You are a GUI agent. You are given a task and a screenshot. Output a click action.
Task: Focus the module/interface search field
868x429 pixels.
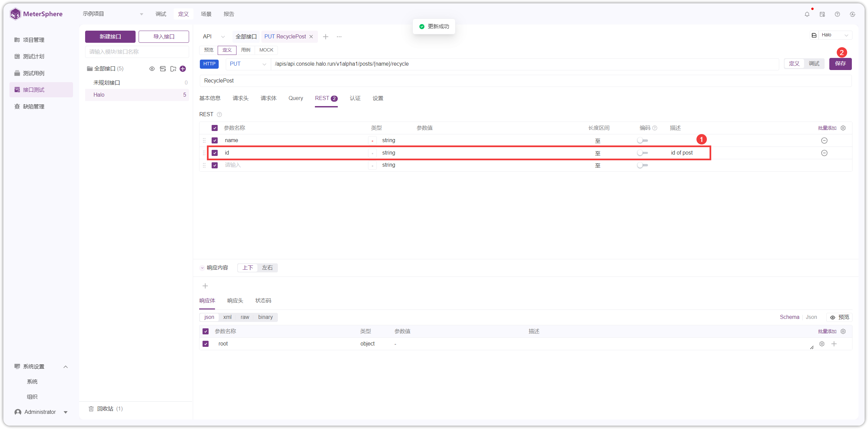click(x=137, y=52)
